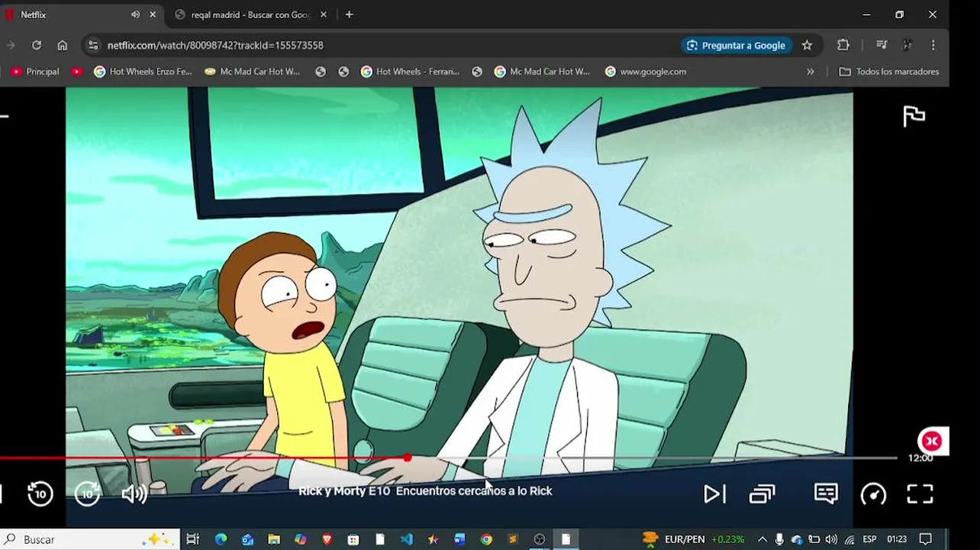The width and height of the screenshot is (980, 550).
Task: Bookmark this page with the star icon
Action: (x=807, y=45)
